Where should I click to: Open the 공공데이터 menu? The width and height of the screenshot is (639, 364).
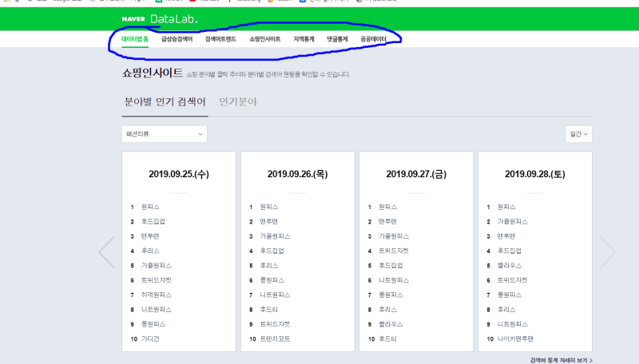(373, 39)
